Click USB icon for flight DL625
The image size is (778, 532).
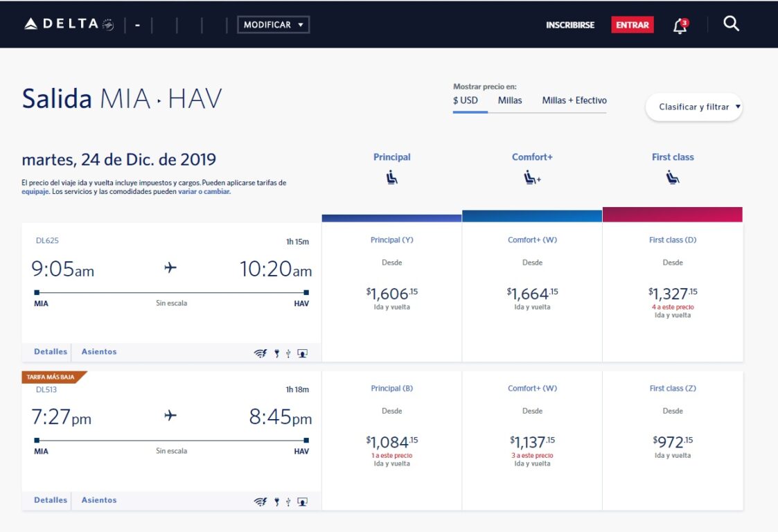[288, 353]
